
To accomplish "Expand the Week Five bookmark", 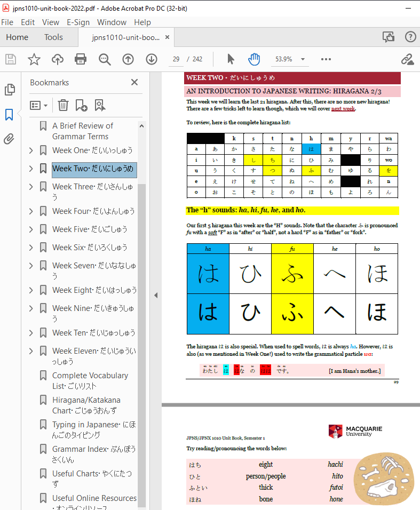I will [x=31, y=229].
